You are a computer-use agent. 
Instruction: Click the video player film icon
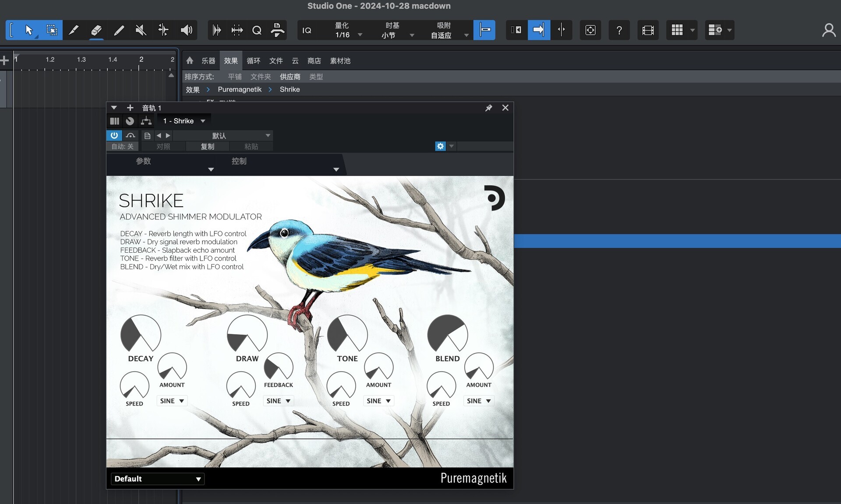click(648, 30)
